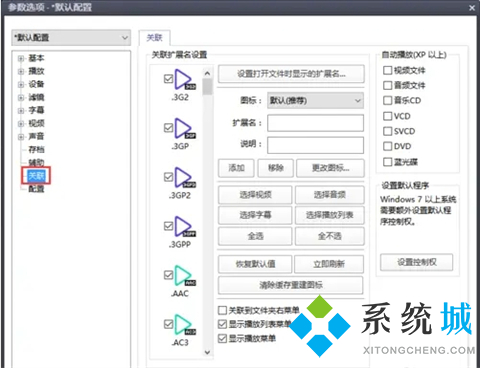This screenshot has height=368, width=480.
Task: Enable autoplay for 音乐CD
Action: point(387,100)
